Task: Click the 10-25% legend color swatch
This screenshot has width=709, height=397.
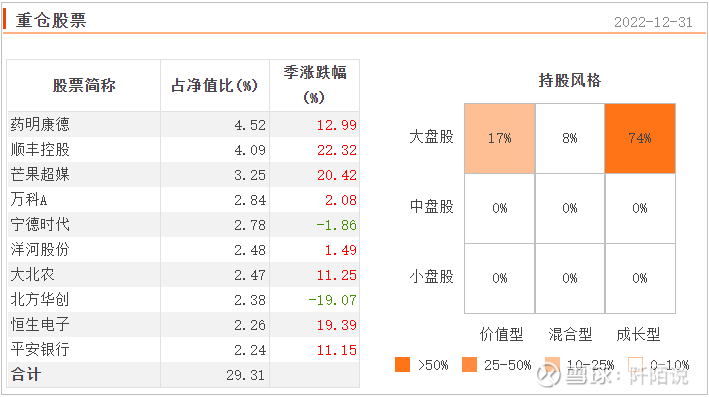Action: point(552,364)
